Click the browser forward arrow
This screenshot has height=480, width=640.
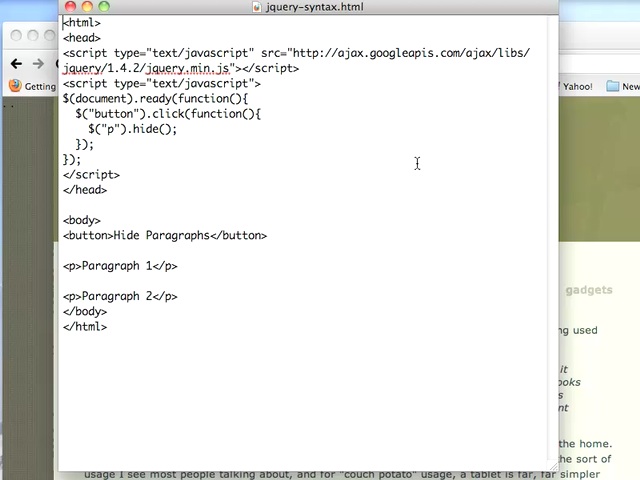[x=38, y=64]
